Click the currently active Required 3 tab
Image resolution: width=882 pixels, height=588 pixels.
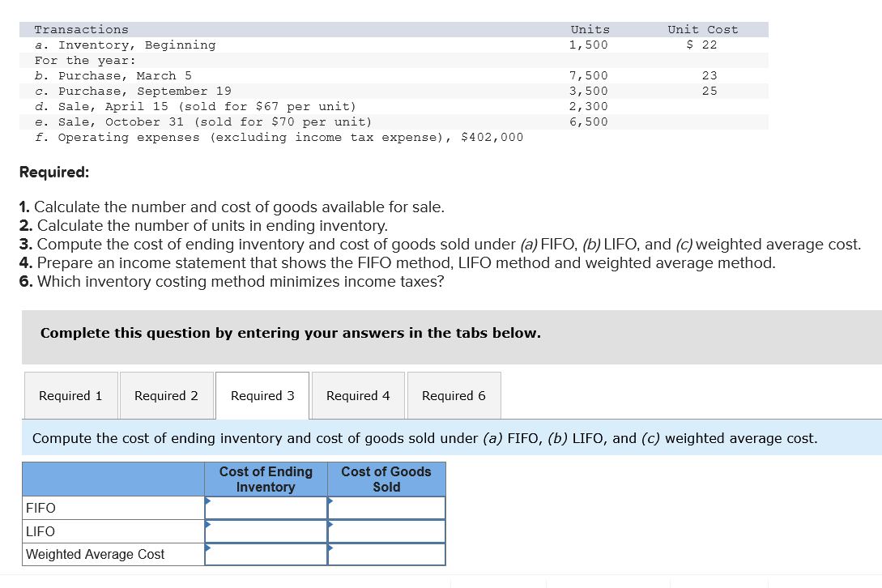(262, 395)
